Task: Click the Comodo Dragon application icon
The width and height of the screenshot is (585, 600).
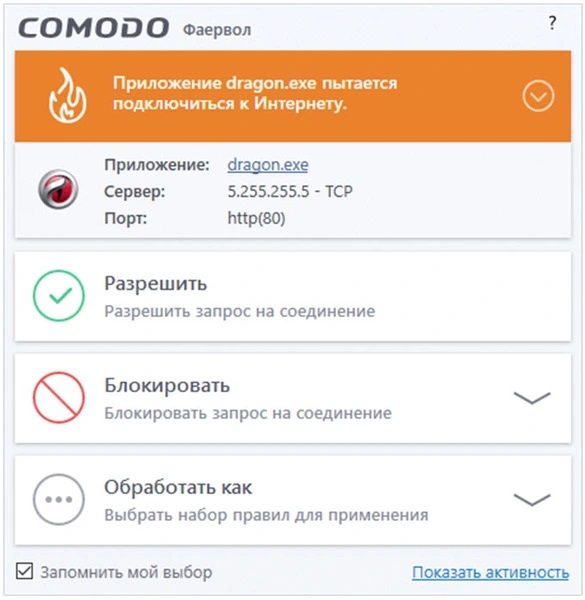Action: [x=58, y=189]
